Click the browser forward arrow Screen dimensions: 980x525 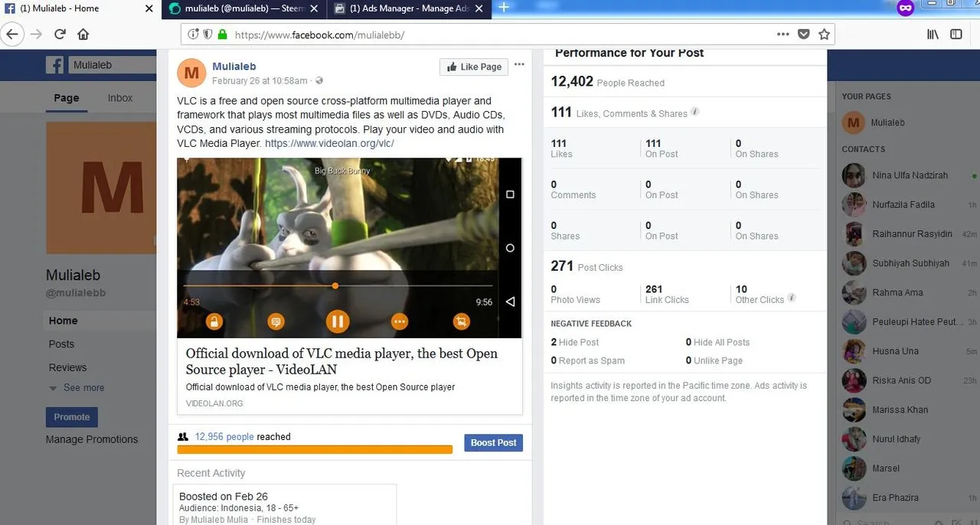pos(35,34)
